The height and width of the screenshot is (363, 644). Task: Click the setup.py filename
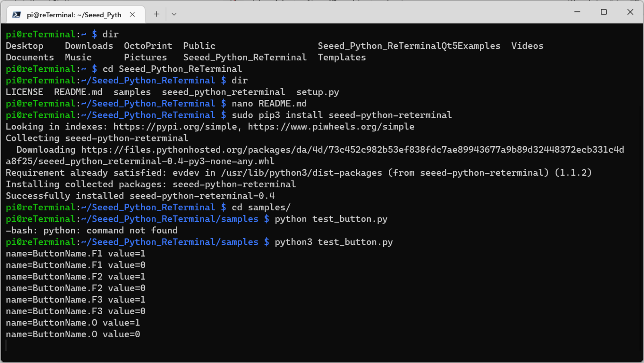pyautogui.click(x=318, y=92)
